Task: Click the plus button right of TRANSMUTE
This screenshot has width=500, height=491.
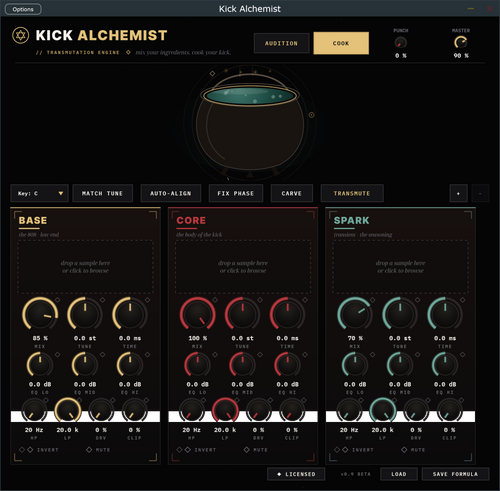Action: [458, 193]
